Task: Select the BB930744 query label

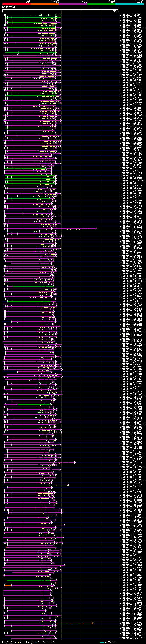Action: [x=8, y=7]
